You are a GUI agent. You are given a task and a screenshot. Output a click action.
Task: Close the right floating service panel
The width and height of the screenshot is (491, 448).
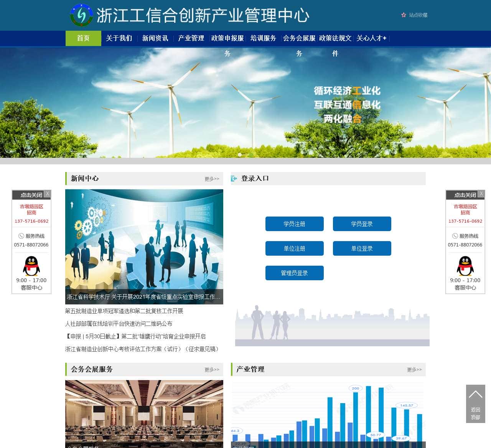tap(481, 194)
